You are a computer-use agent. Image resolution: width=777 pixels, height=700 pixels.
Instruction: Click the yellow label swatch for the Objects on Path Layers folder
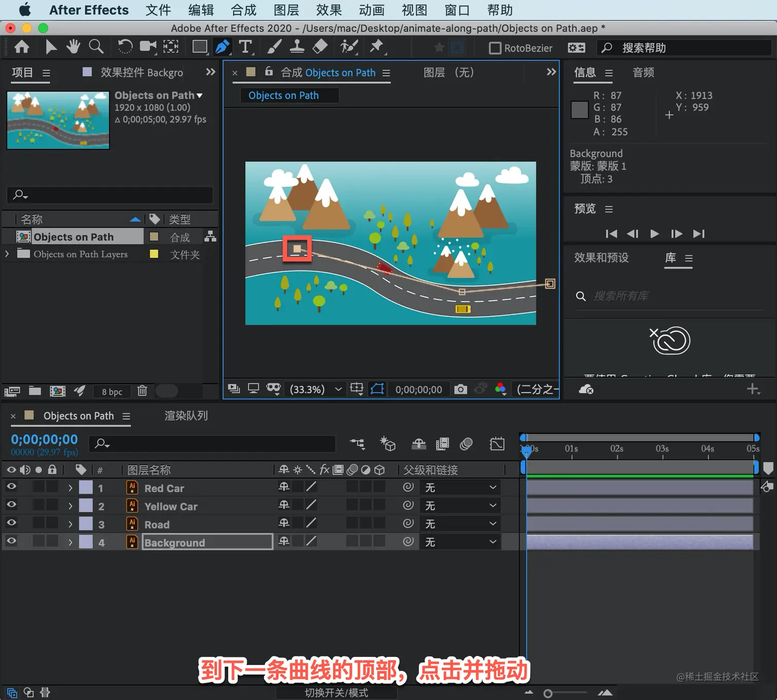click(x=154, y=254)
